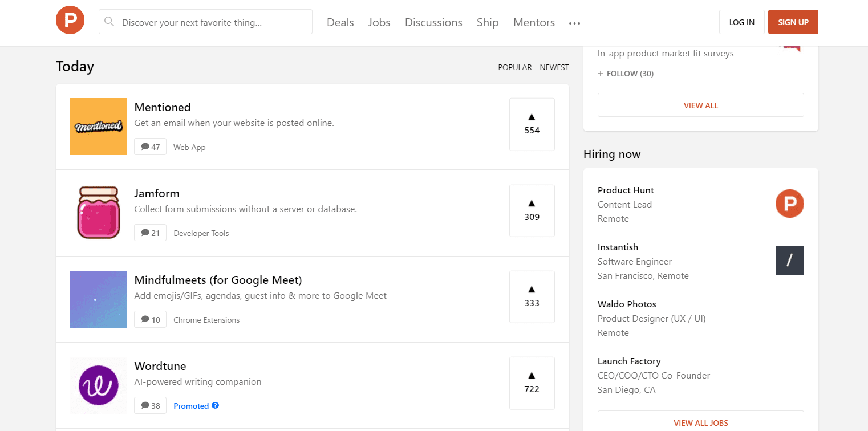The image size is (868, 431).
Task: Select the Chrome Extensions topic tag
Action: tap(206, 320)
